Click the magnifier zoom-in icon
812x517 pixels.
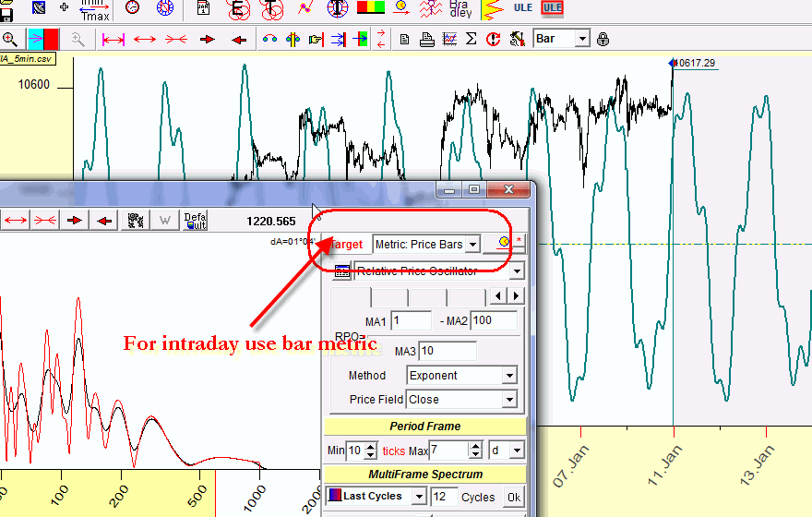point(10,39)
